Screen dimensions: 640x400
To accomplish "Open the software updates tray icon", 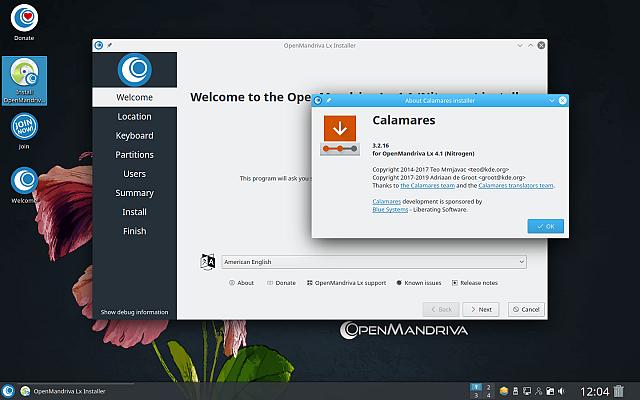I will pos(504,391).
